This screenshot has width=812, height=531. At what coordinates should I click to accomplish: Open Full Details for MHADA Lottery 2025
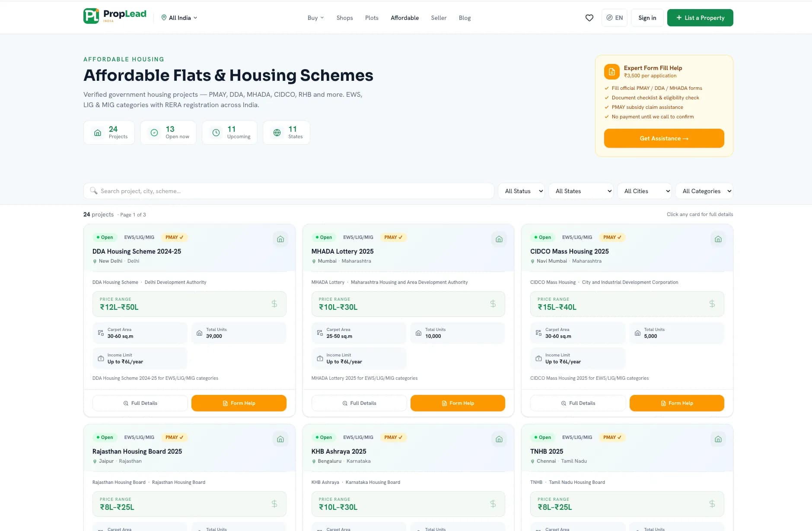359,403
